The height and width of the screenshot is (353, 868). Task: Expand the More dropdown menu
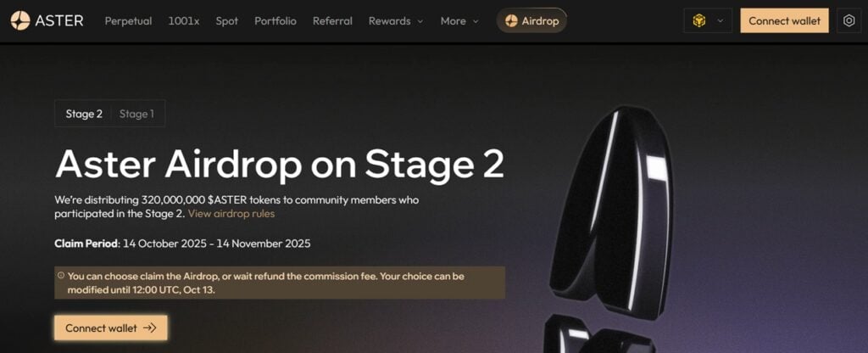459,21
